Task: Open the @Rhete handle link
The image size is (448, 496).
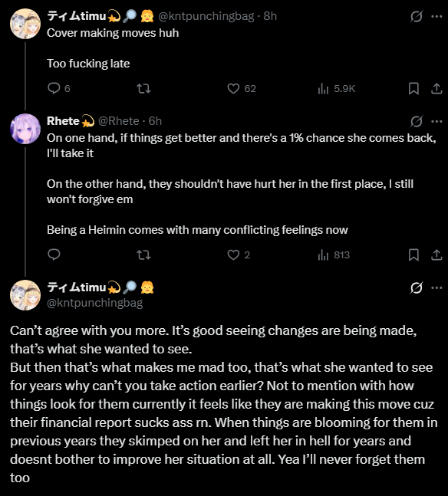Action: (x=119, y=121)
